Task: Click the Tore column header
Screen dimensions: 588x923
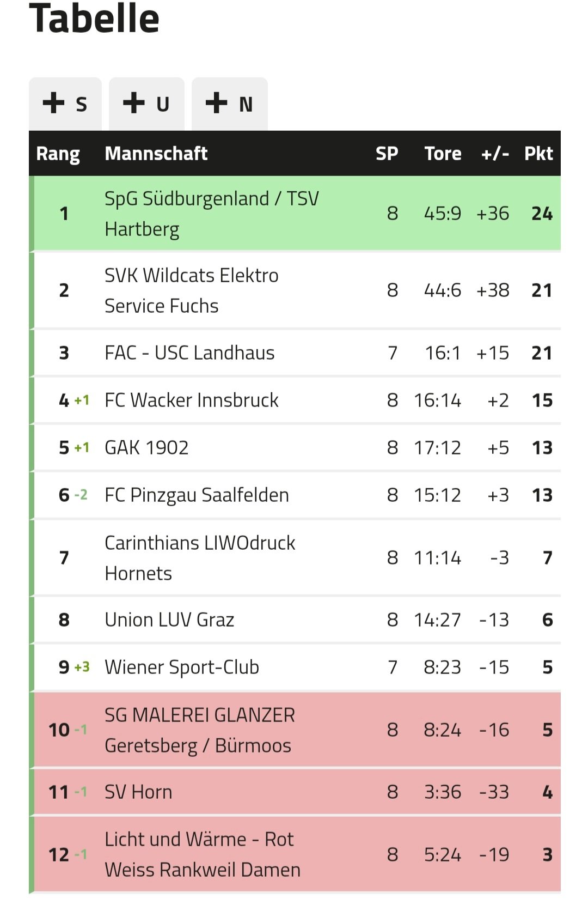Action: pos(443,154)
